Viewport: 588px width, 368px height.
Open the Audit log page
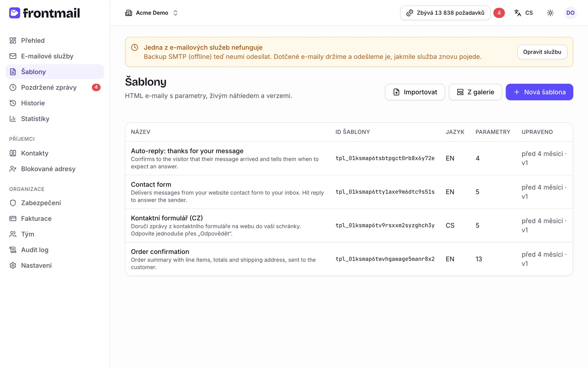(x=55, y=250)
